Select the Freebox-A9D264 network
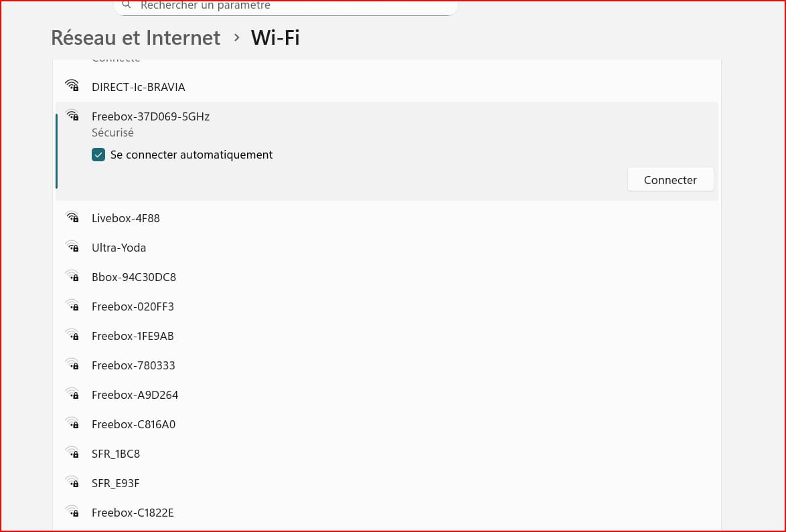 135,395
